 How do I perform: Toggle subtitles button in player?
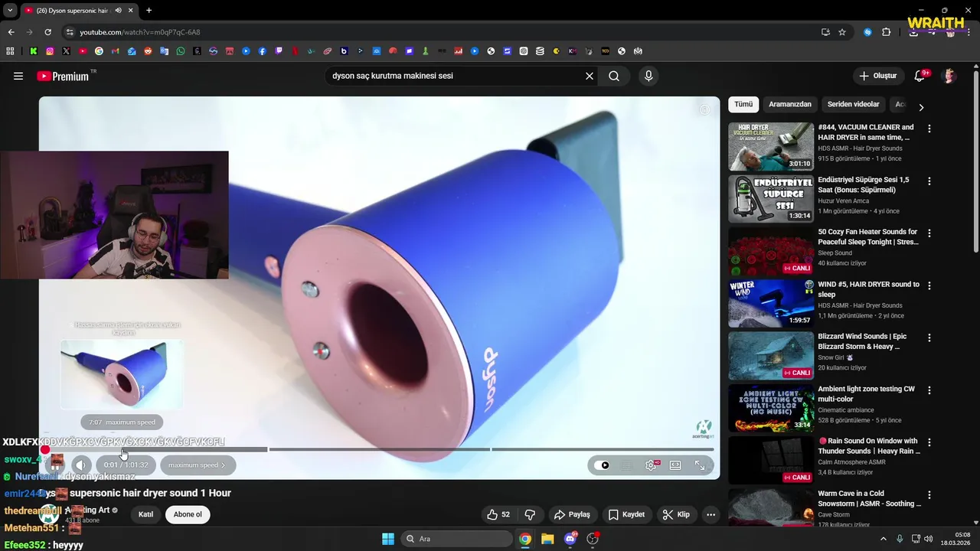coord(626,465)
